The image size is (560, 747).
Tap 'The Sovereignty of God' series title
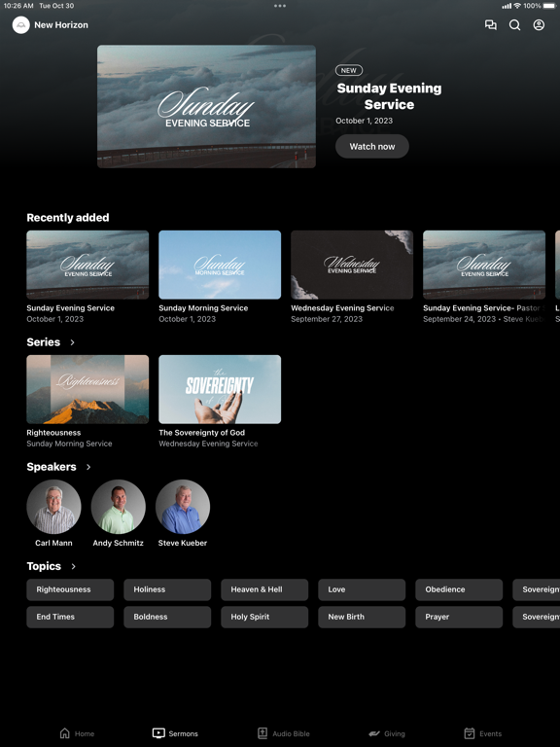point(202,433)
